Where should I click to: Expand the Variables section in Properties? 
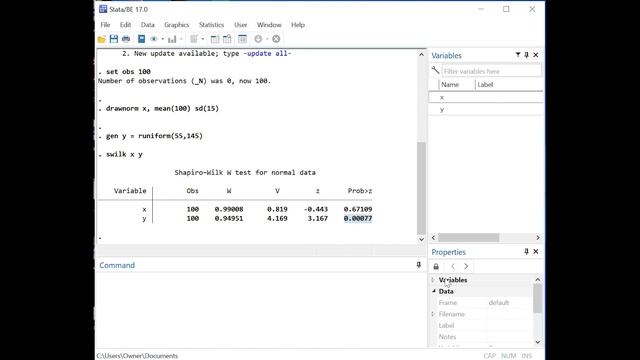[x=433, y=280]
